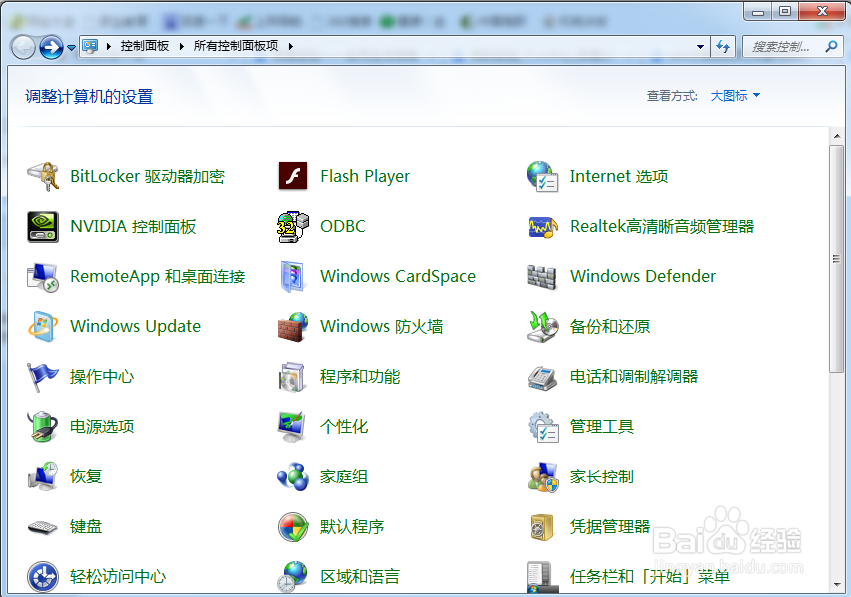Screen dimensions: 851x597
Task: Open the Internet 选项 globe icon
Action: pos(542,176)
